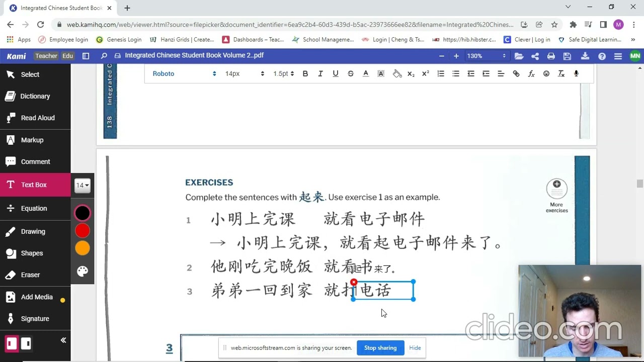
Task: Click the browser address bar
Action: [290, 24]
